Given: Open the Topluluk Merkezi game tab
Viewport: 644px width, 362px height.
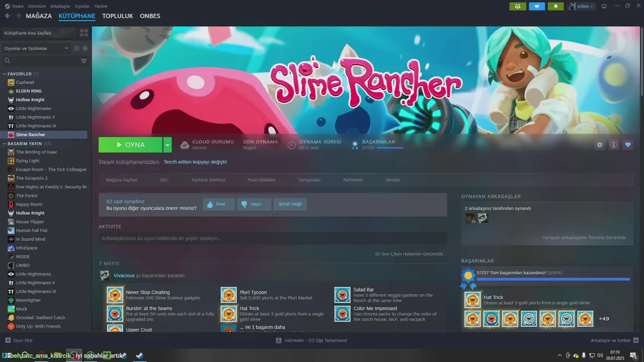Looking at the screenshot, I should [x=208, y=180].
